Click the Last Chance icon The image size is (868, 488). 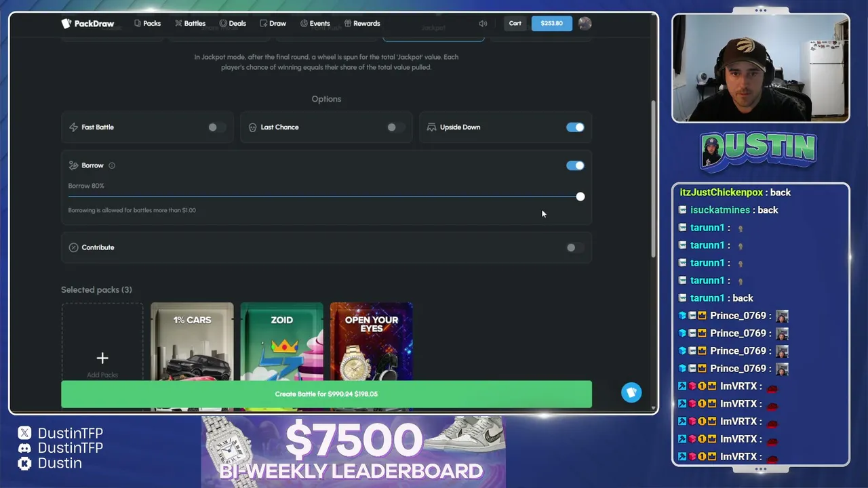pyautogui.click(x=252, y=127)
